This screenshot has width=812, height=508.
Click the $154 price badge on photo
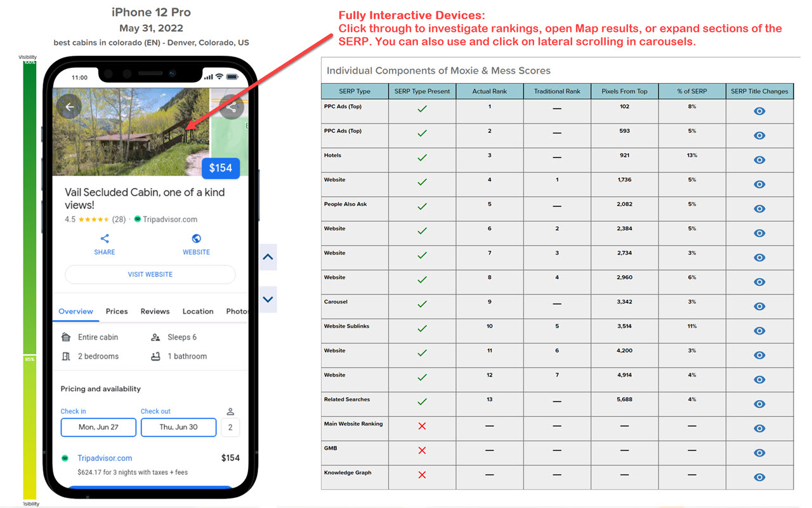click(x=221, y=168)
